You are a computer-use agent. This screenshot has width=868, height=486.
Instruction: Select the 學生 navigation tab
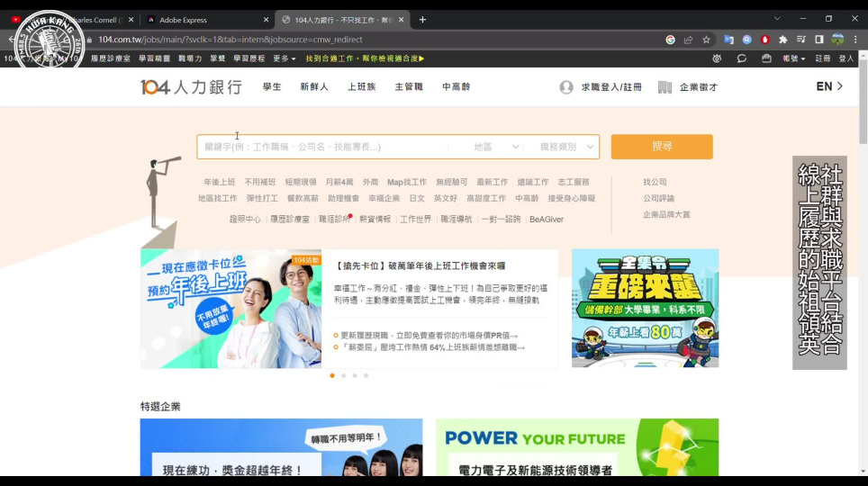pos(272,87)
